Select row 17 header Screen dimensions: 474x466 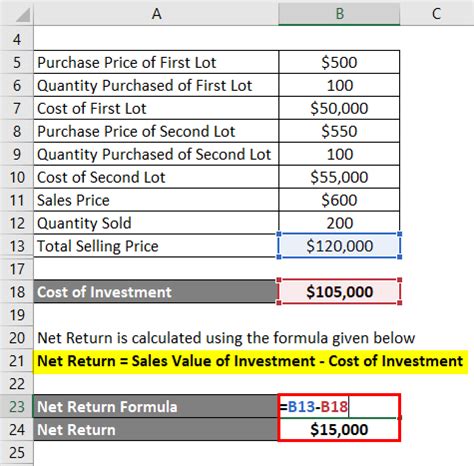click(x=17, y=269)
